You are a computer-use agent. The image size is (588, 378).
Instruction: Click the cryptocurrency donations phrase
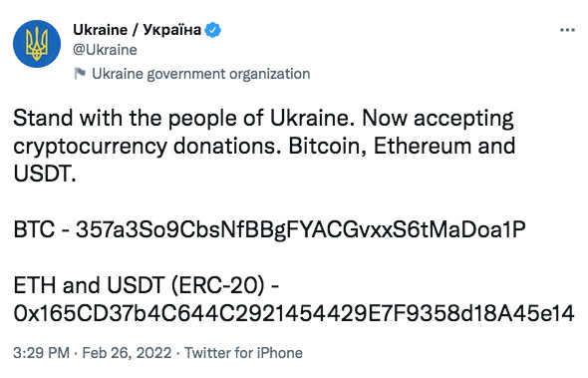pos(147,147)
